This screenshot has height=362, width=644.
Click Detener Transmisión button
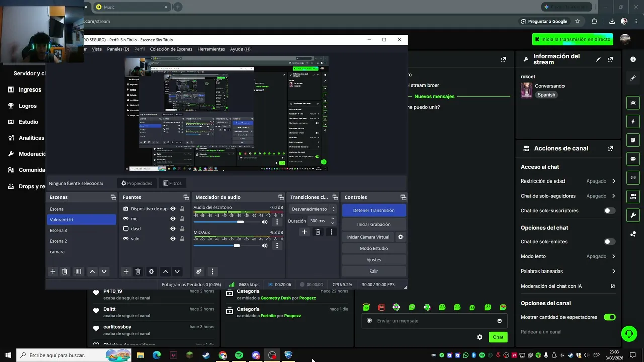tap(374, 210)
